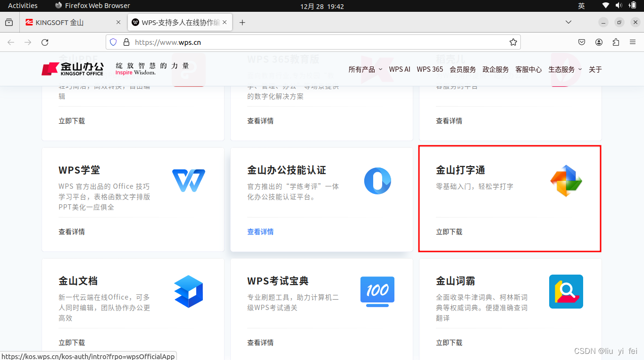The height and width of the screenshot is (360, 644).
Task: Click 查看详情 under WPS 365教育版 card
Action: [260, 121]
